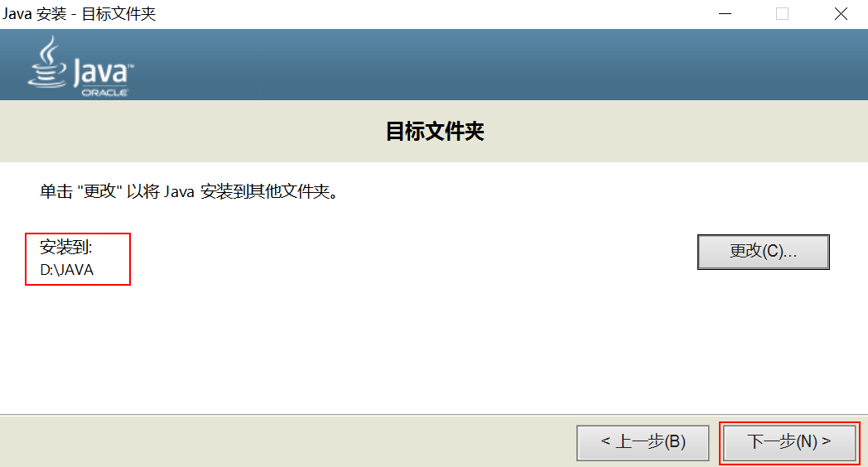Click the D:\JAVA install path text

point(67,270)
